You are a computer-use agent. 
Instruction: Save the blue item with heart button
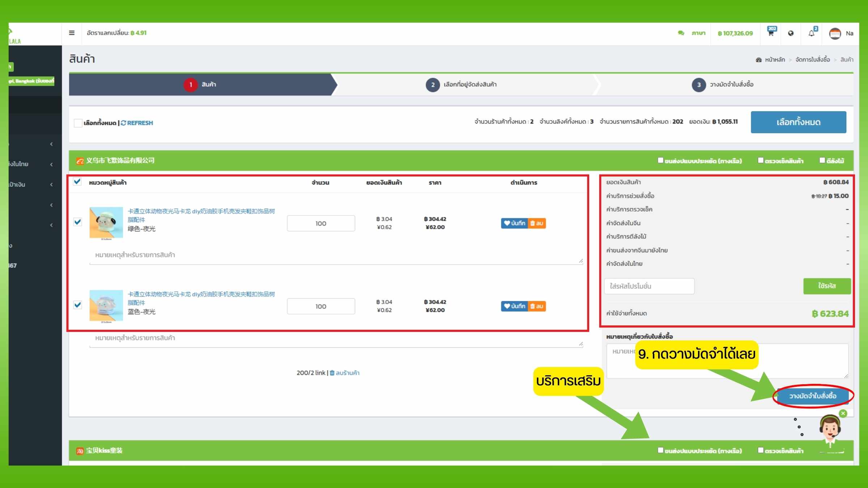(x=514, y=306)
